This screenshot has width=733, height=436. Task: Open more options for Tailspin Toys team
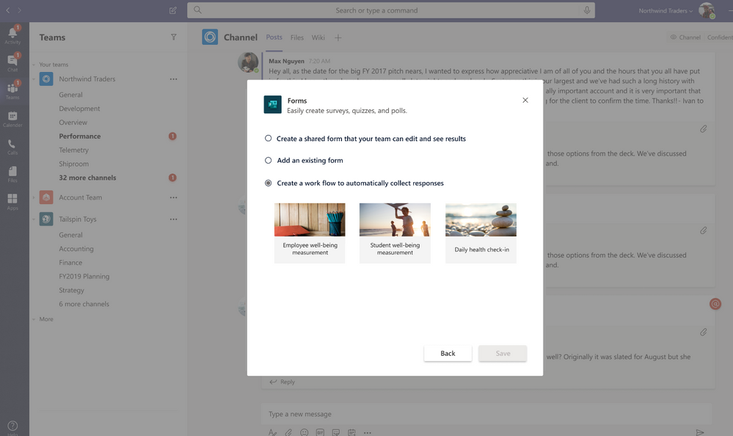[173, 219]
